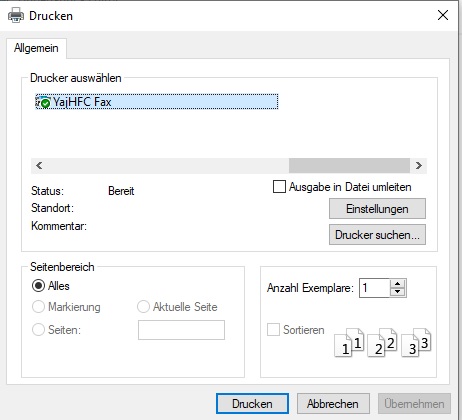Choose the Aktuelle Seite radio option
The height and width of the screenshot is (420, 462).
pos(143,307)
